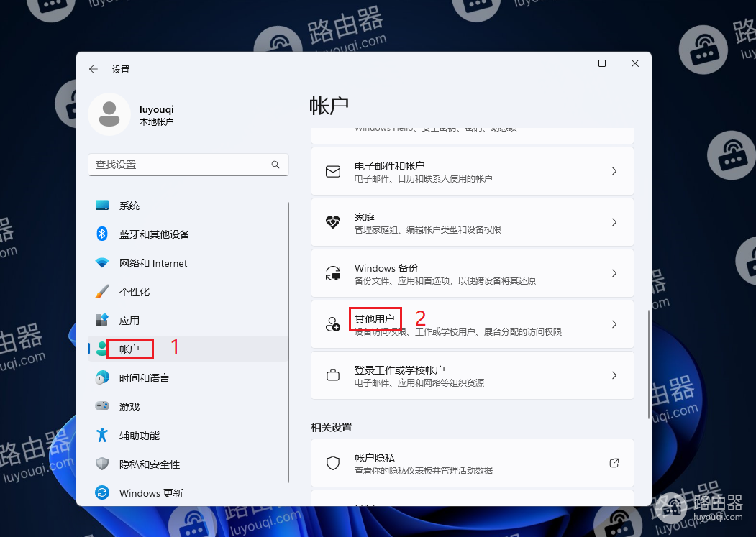The height and width of the screenshot is (537, 756).
Task: Open 登录工作或学校帐户 via its chevron
Action: pyautogui.click(x=614, y=375)
